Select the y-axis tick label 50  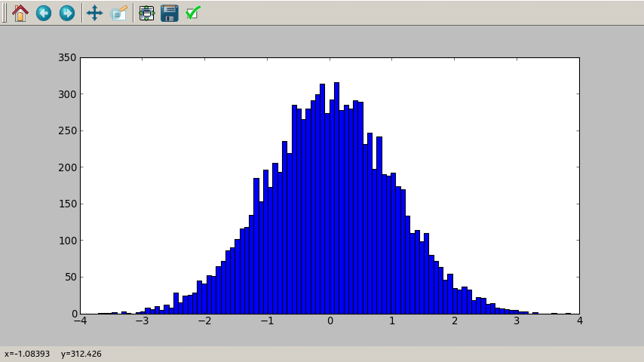point(69,278)
